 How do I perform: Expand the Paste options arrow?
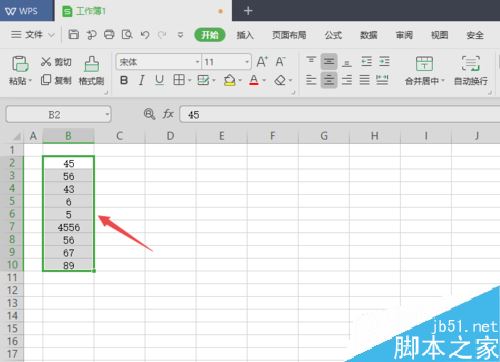tap(30, 81)
